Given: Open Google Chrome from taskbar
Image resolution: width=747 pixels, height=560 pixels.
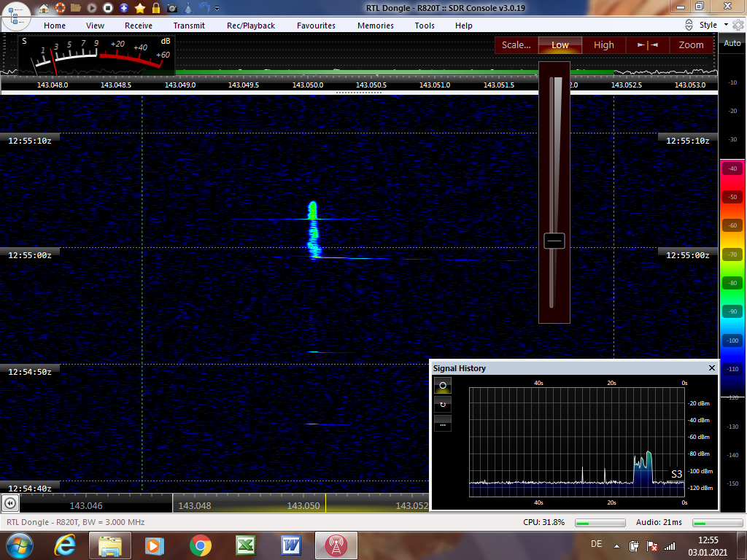Looking at the screenshot, I should 200,545.
